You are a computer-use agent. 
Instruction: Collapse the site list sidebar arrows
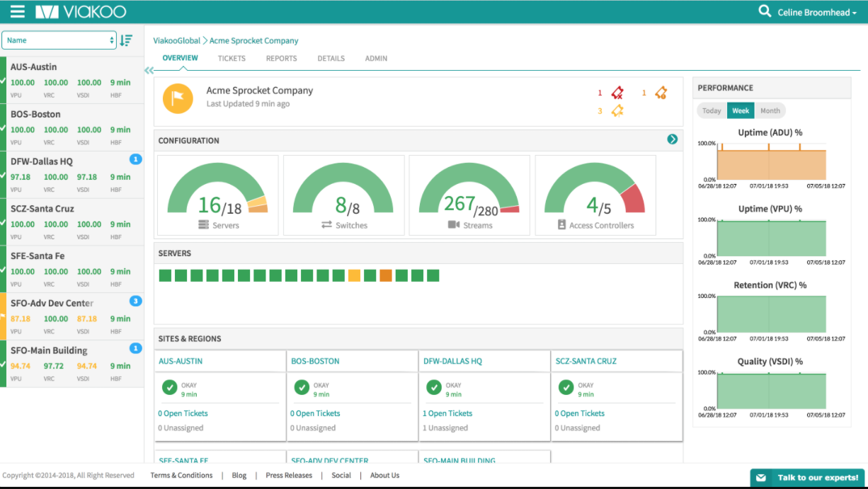point(149,70)
